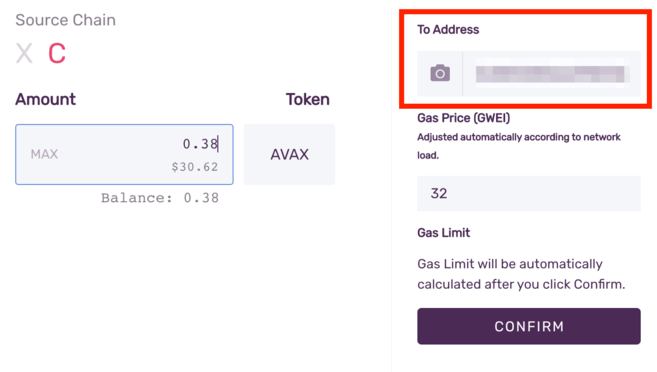
Task: Click the Balance: 0.38 text
Action: coord(160,198)
